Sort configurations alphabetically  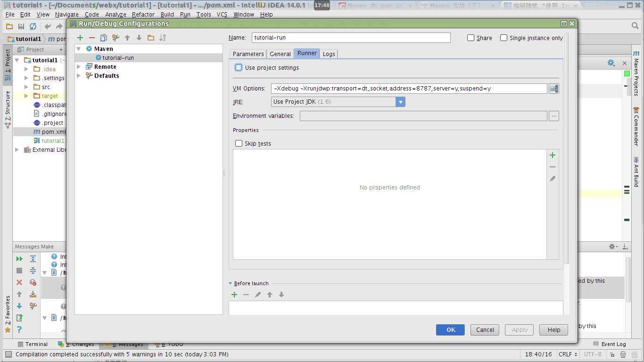click(x=163, y=38)
